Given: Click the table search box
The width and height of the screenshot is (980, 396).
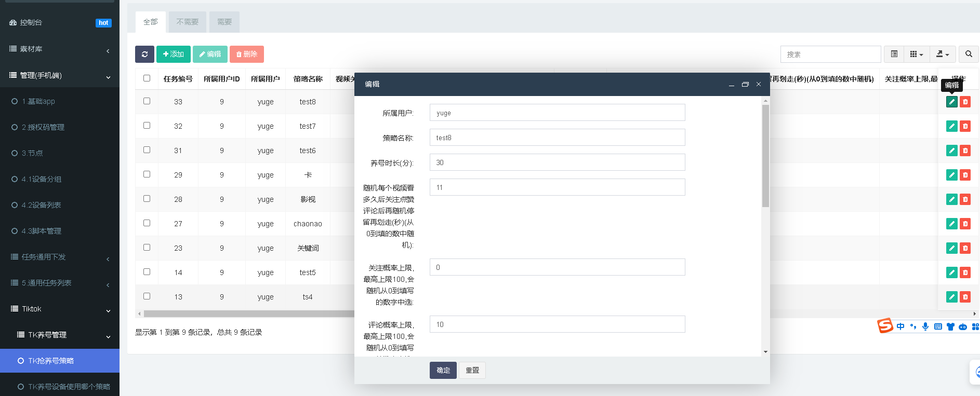Looking at the screenshot, I should 830,54.
